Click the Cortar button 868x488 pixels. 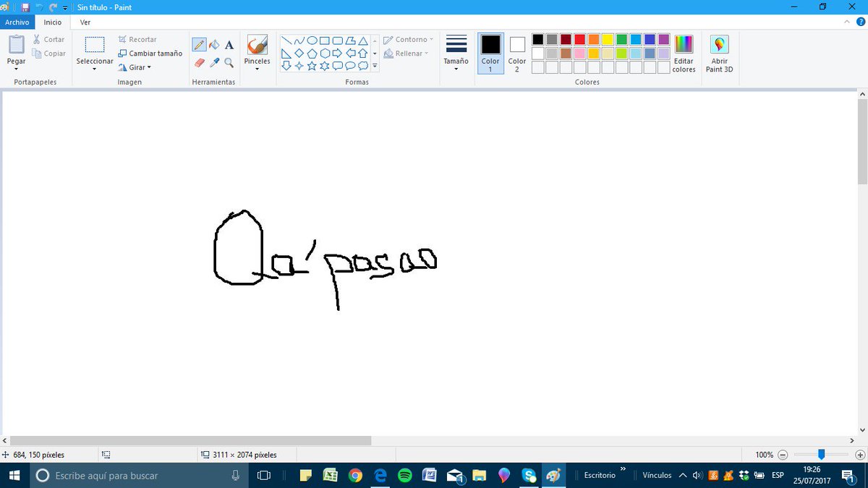48,40
